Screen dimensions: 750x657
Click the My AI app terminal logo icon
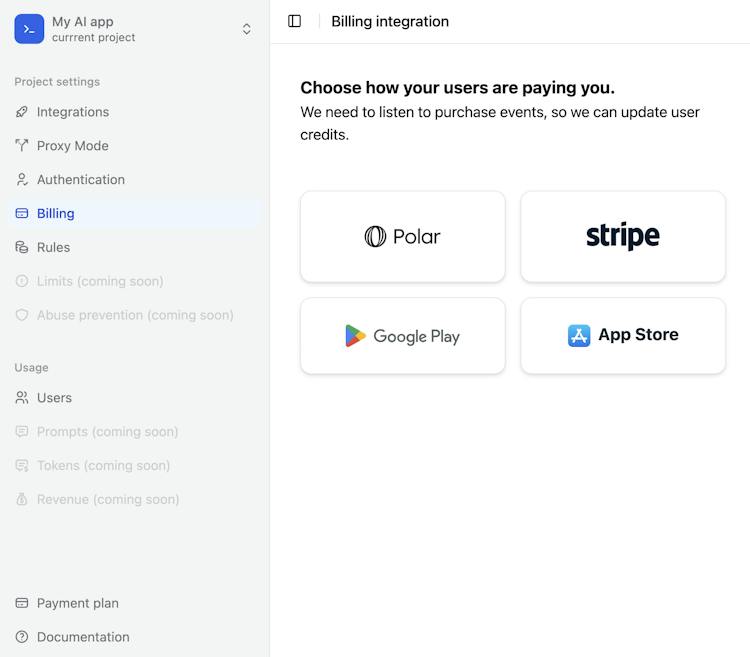pyautogui.click(x=29, y=29)
